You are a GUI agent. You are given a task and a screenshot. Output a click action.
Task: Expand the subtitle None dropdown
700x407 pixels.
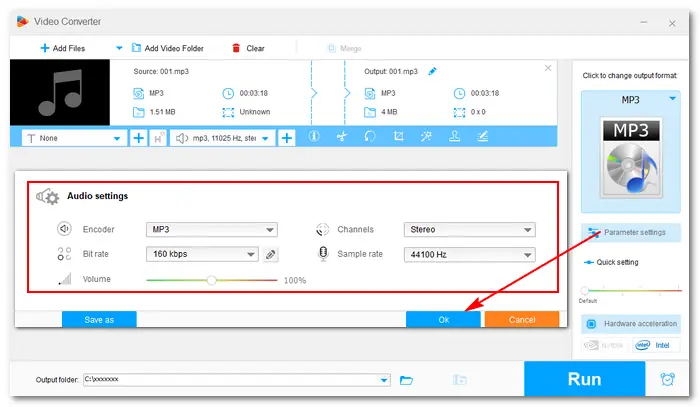coord(117,138)
